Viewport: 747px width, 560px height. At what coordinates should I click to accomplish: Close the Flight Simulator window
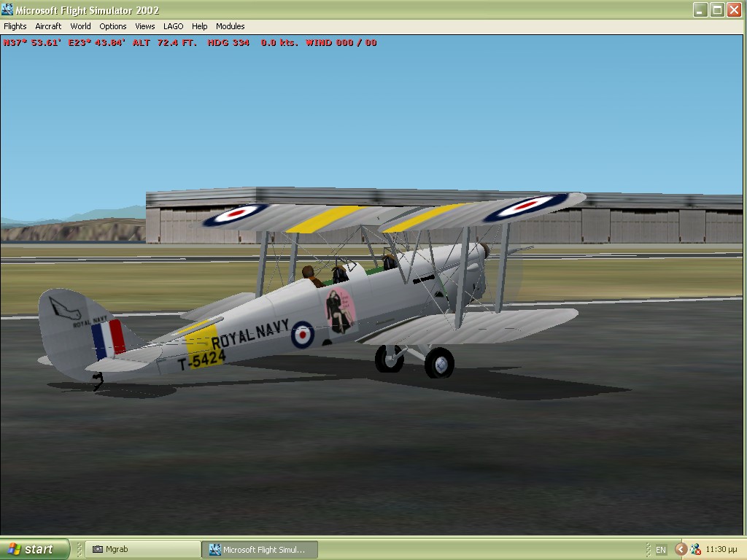click(734, 10)
